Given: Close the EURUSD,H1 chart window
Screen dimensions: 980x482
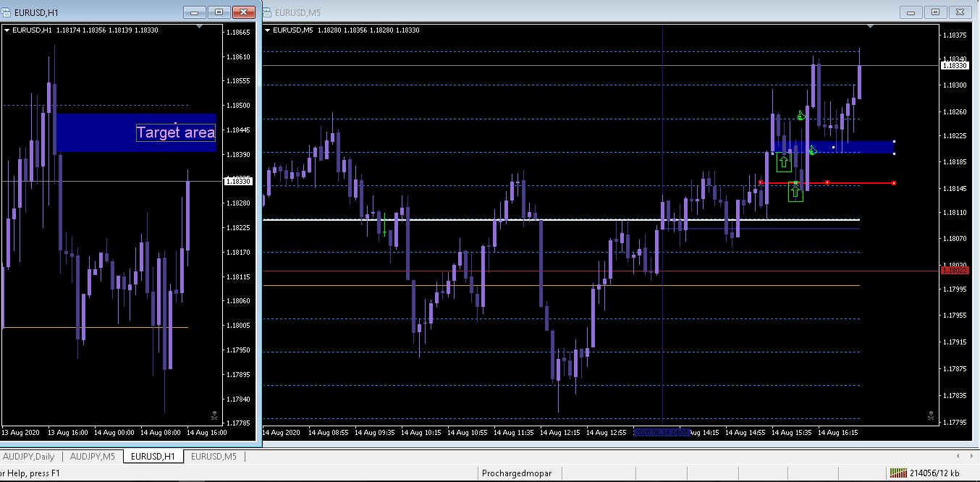Looking at the screenshot, I should (245, 12).
